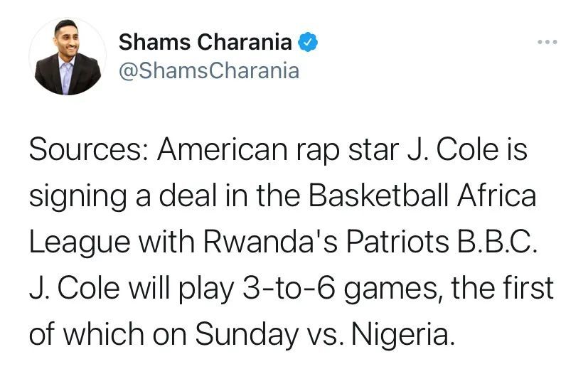Click the blue verified checkmark badge
This screenshot has height=374, width=588.
(x=307, y=42)
